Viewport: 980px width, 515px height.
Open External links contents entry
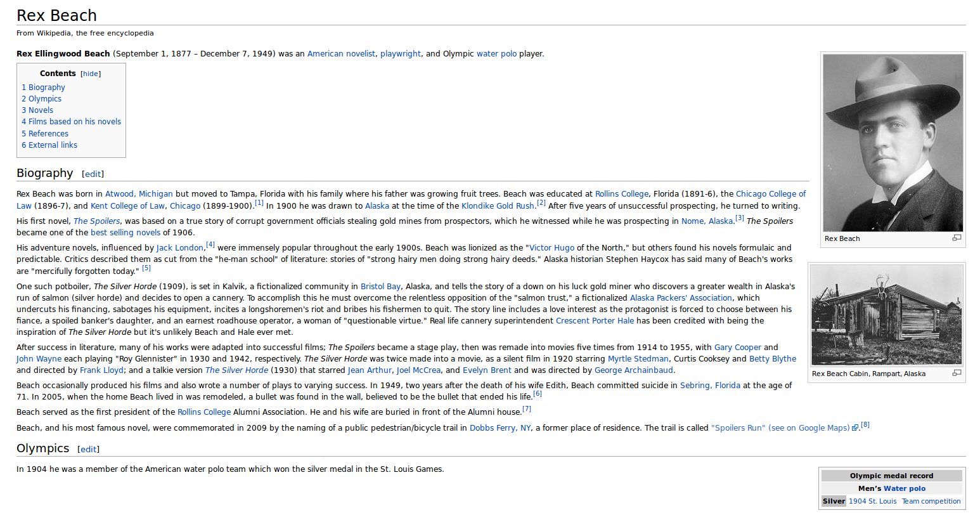49,145
